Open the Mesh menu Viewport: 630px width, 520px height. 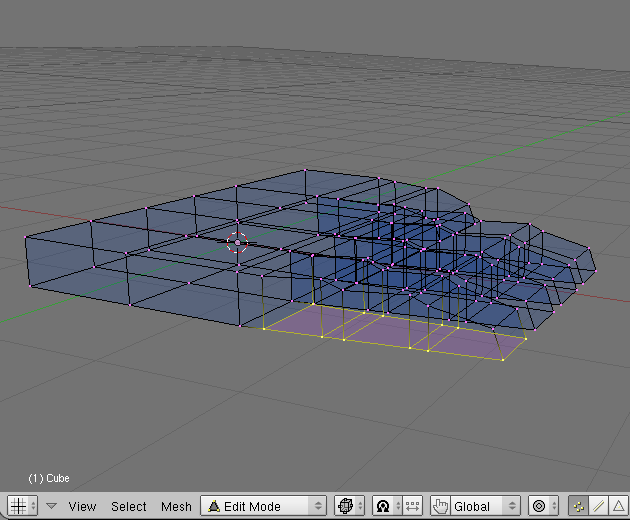pos(176,506)
